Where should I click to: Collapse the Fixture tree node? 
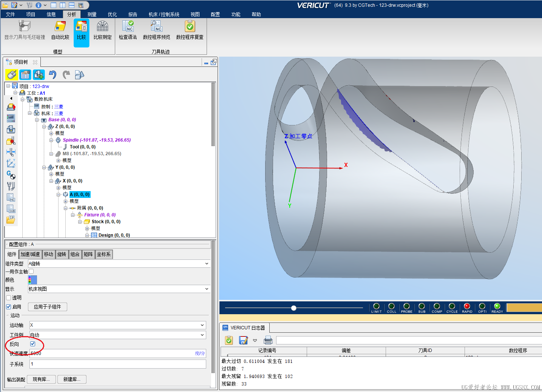point(73,215)
